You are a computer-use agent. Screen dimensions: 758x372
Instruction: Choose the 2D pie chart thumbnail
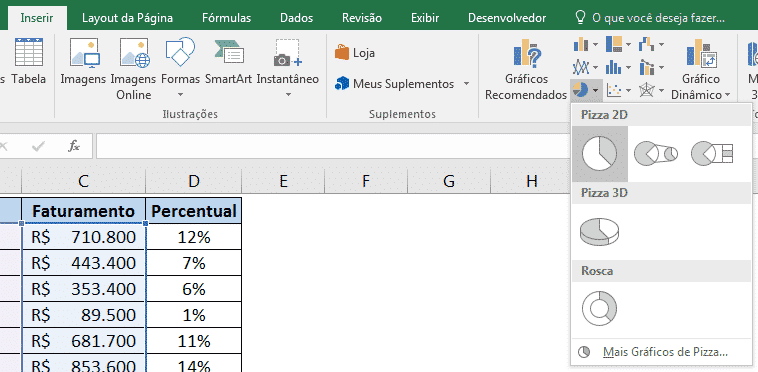click(x=599, y=154)
